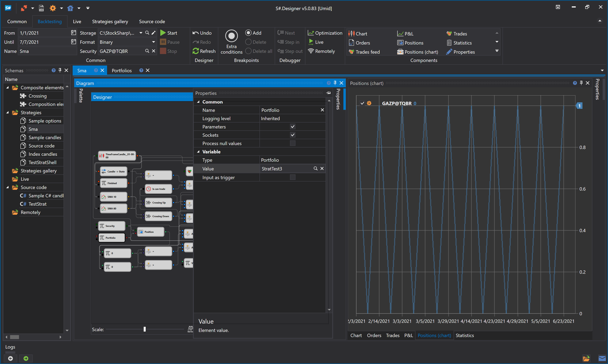Select Sample candles in Schemas tree
This screenshot has width=608, height=364.
point(45,137)
